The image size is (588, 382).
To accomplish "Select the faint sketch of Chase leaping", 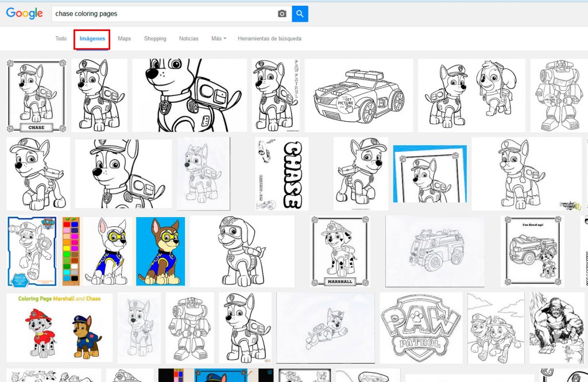I will tap(326, 328).
